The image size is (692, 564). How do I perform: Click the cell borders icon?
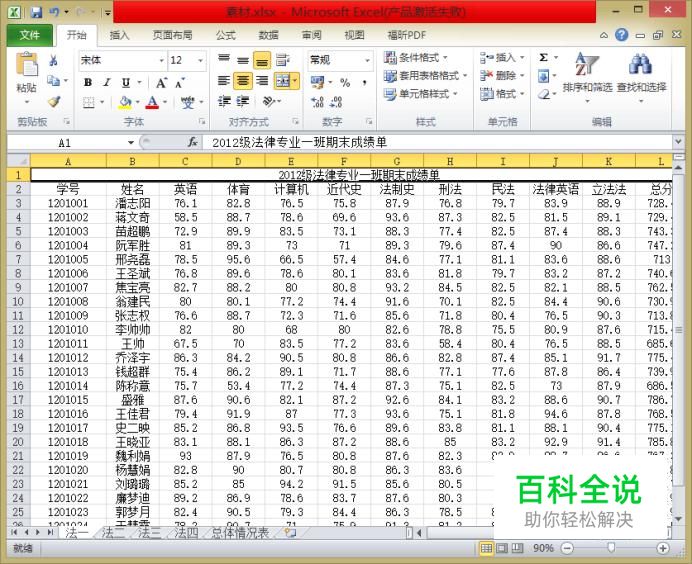click(x=89, y=102)
